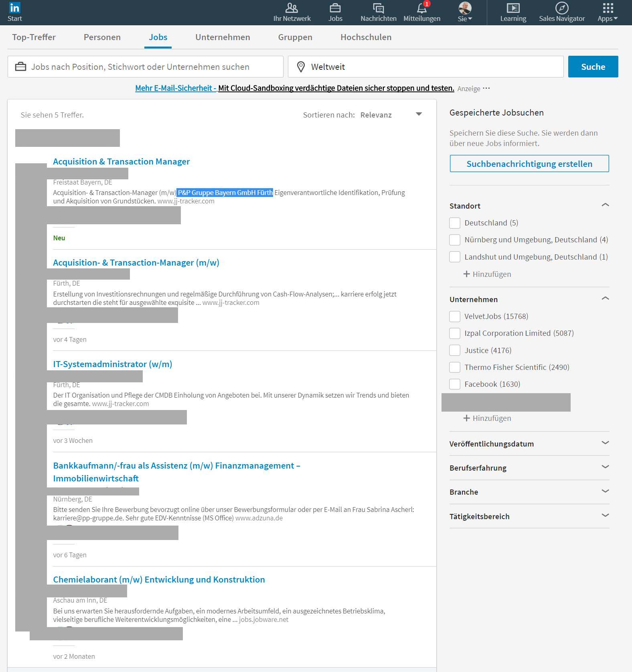
Task: Open Sales Navigator compass icon
Action: (561, 12)
